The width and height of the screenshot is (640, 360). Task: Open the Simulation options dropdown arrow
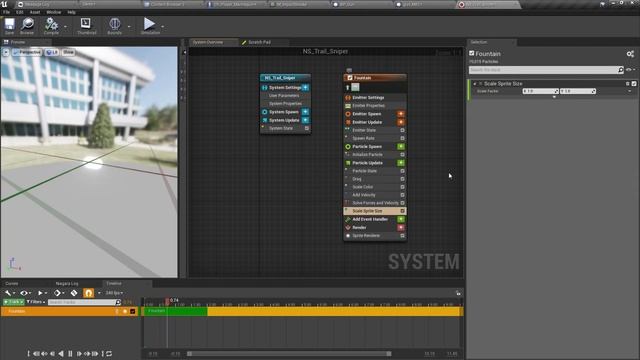(x=162, y=27)
